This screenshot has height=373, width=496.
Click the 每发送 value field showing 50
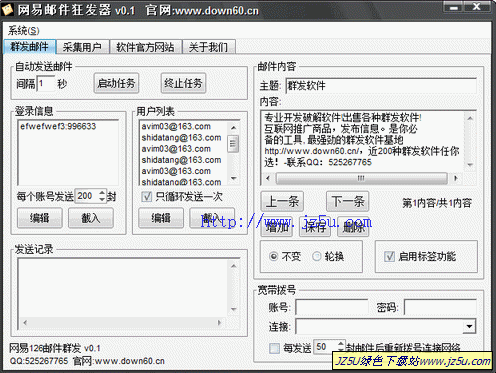[326, 347]
